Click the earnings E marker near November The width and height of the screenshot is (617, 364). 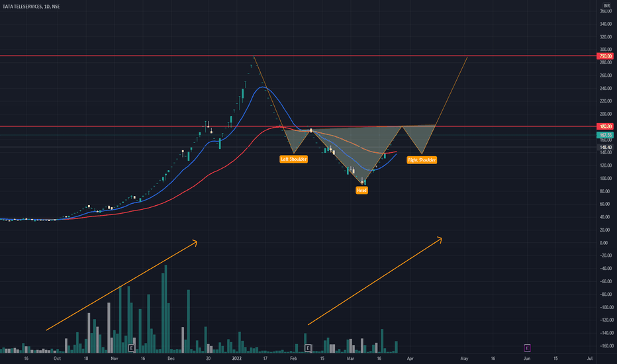click(132, 348)
